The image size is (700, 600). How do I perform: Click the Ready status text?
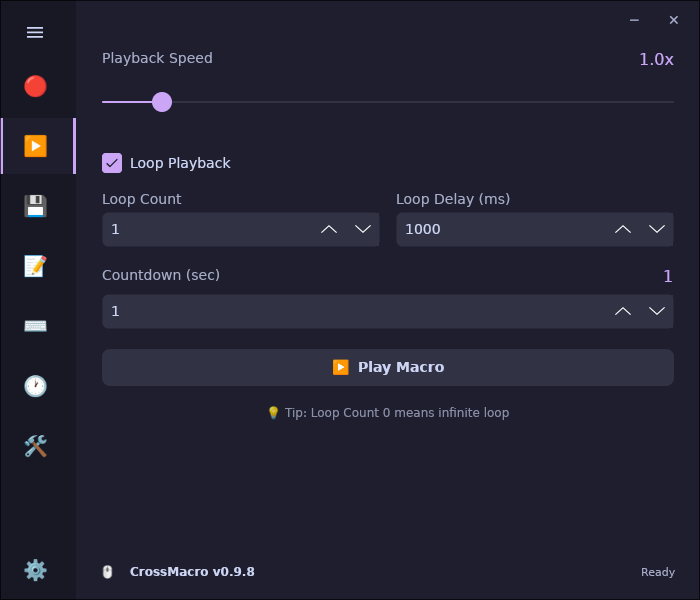click(x=658, y=572)
